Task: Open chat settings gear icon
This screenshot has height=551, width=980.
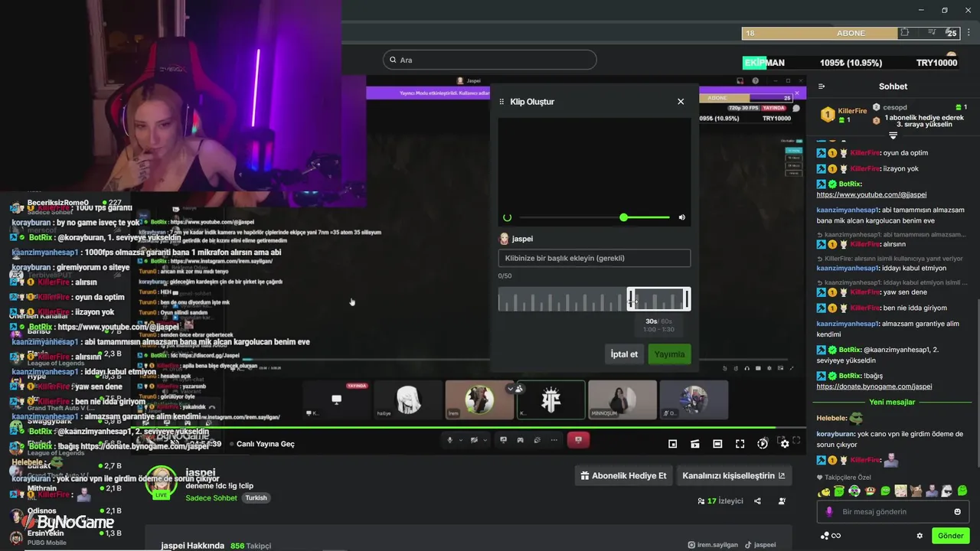Action: coord(920,536)
